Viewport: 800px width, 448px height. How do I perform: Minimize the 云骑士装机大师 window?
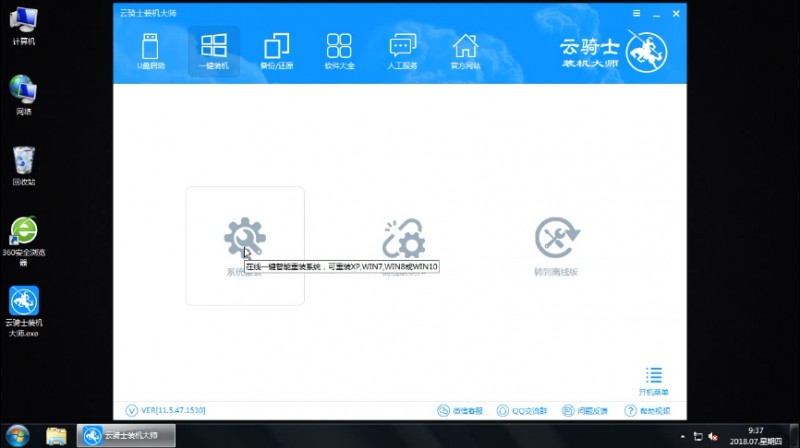pos(656,14)
